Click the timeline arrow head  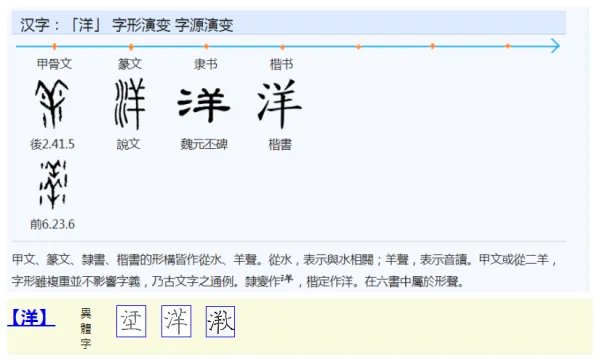point(555,46)
